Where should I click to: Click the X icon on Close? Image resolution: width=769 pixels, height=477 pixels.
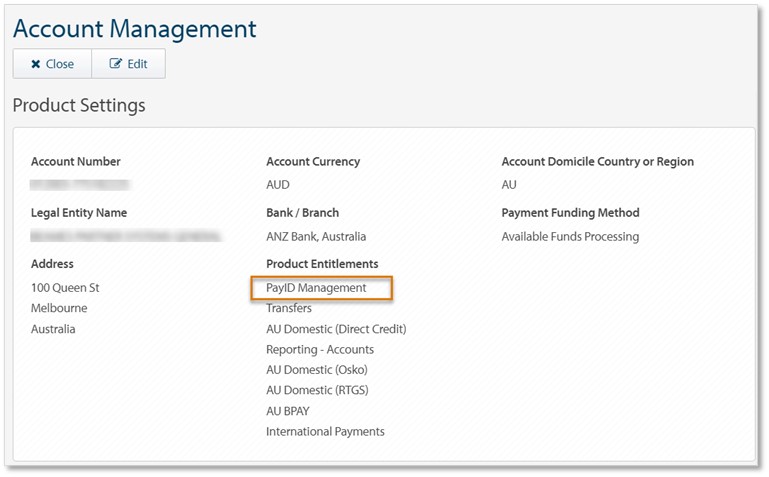click(x=35, y=64)
